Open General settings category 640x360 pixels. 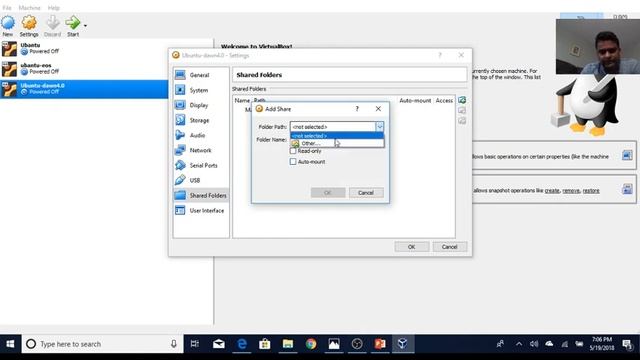tap(201, 75)
